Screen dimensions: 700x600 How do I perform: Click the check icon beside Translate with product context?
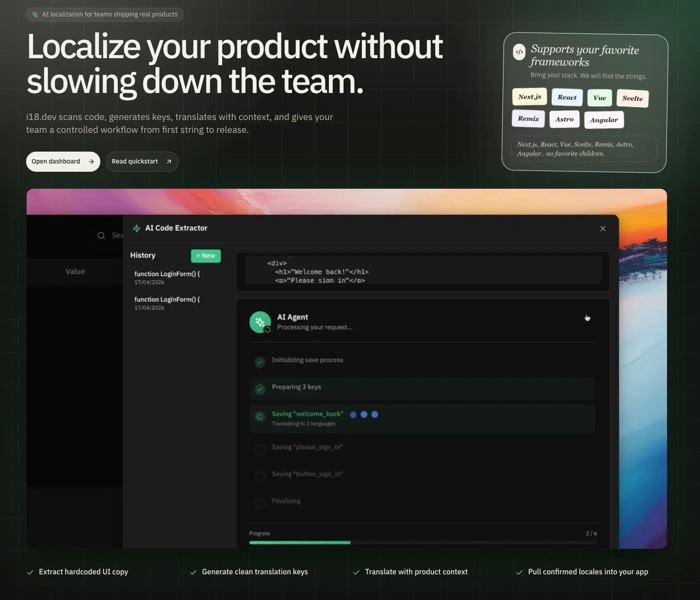click(x=356, y=573)
